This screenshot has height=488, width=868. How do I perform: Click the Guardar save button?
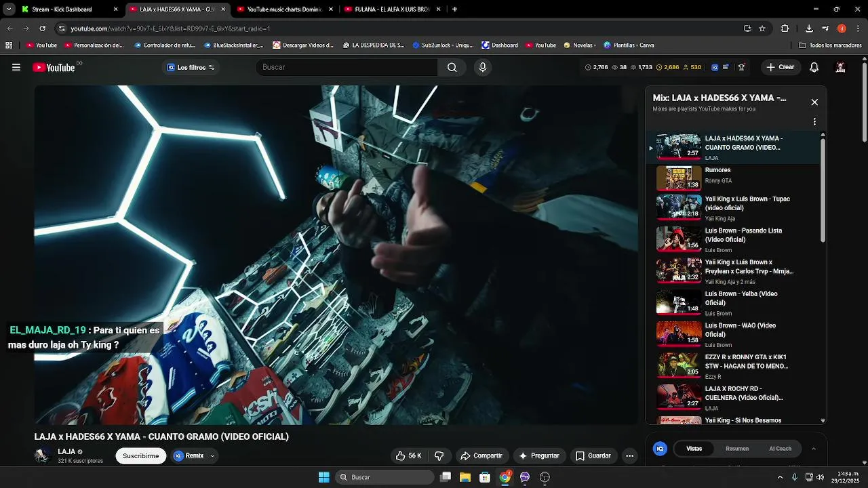point(593,456)
